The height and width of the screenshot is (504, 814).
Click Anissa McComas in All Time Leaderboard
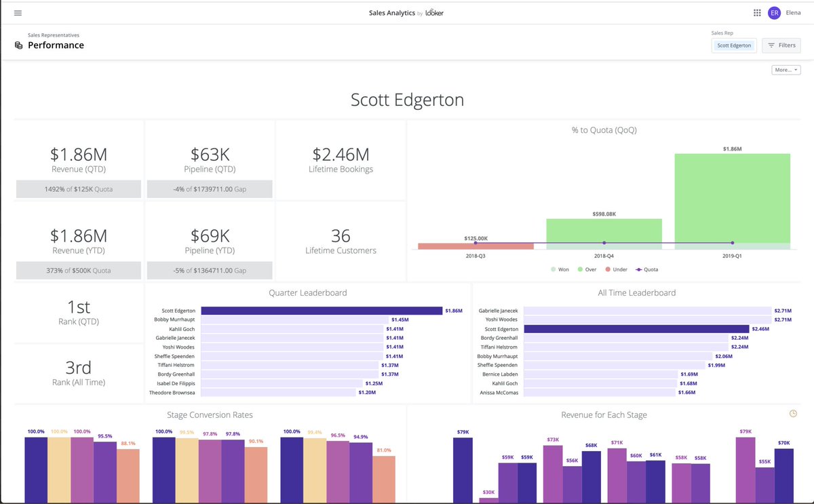(x=497, y=392)
